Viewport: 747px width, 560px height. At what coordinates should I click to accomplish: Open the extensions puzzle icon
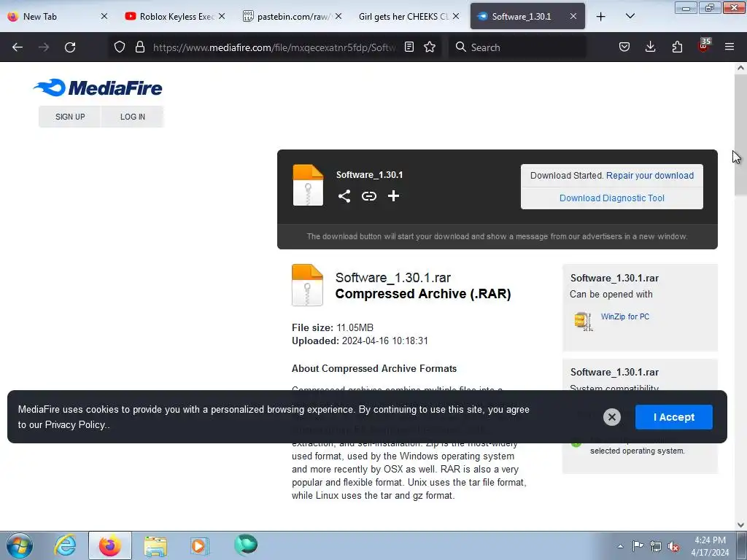[x=677, y=47]
